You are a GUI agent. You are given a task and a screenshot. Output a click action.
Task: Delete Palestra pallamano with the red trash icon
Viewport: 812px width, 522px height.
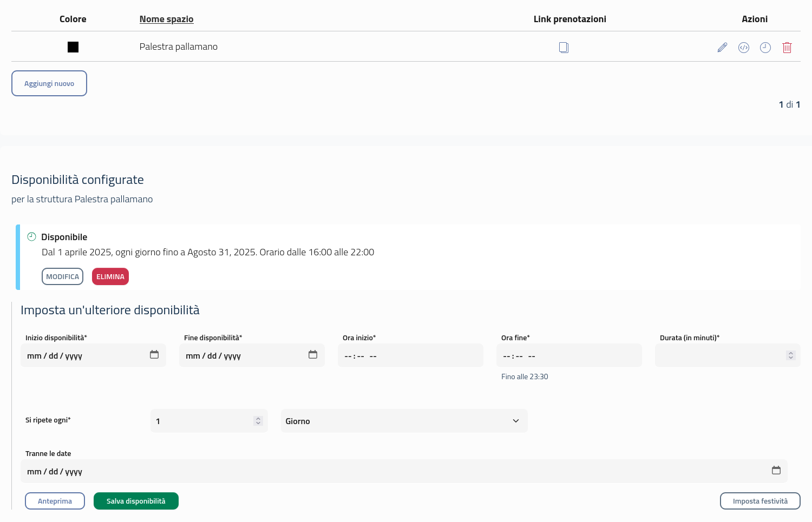(787, 48)
